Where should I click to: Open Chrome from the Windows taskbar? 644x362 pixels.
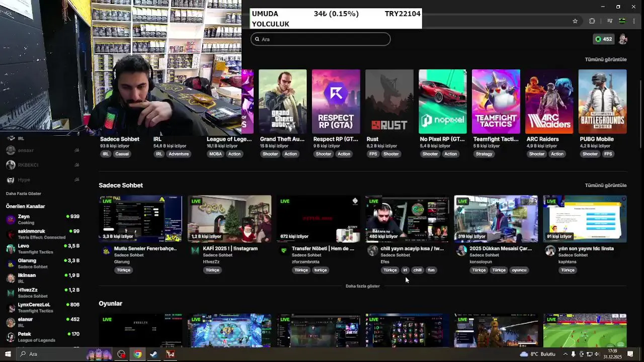(137, 354)
